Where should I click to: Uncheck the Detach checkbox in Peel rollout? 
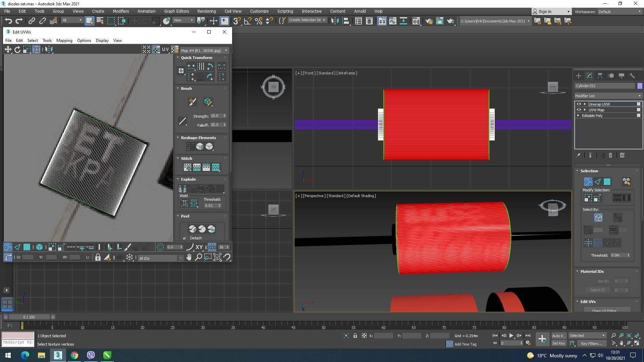(184, 238)
